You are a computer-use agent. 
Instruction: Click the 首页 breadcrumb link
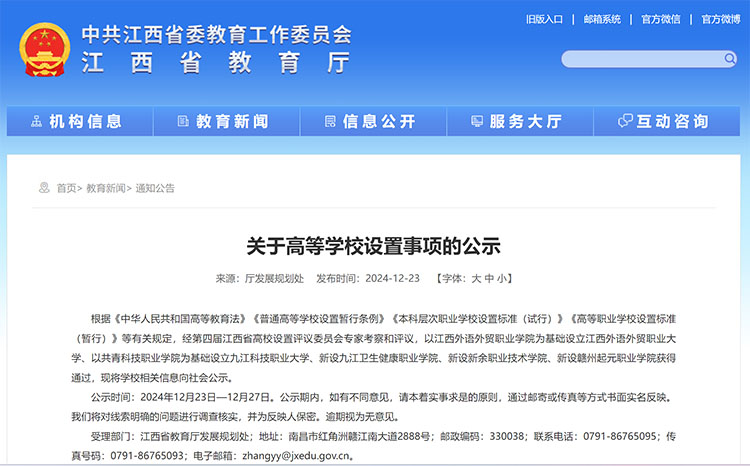coord(66,188)
